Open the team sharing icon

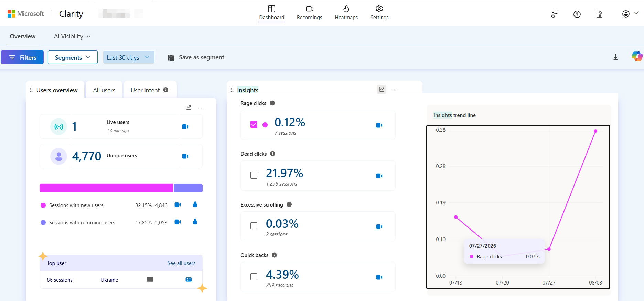555,14
